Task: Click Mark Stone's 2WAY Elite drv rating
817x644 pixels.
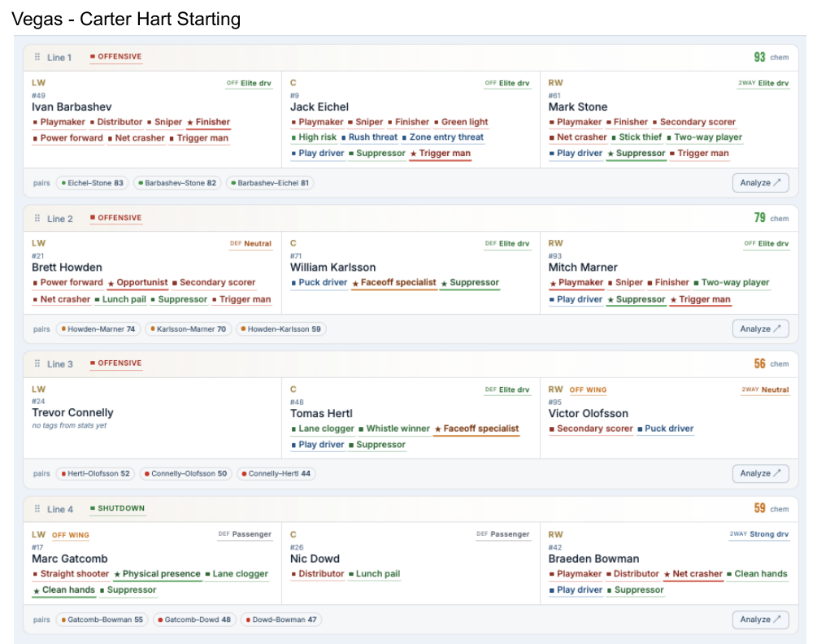Action: 763,84
